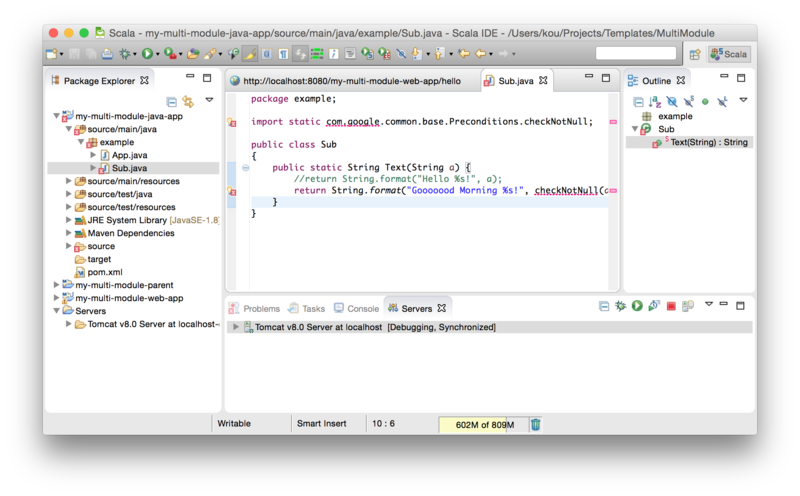Start server in debug mode icon
This screenshot has width=800, height=496.
click(620, 306)
